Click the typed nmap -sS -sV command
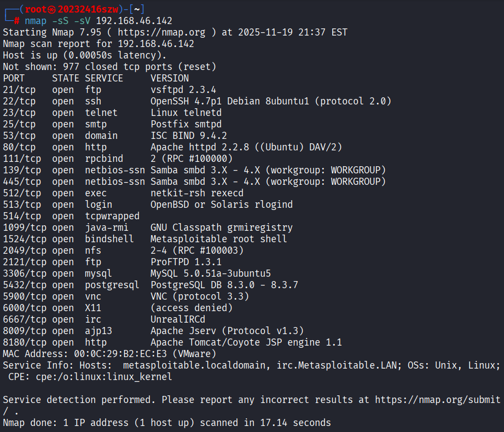Image resolution: width=504 pixels, height=432 pixels. coord(99,21)
